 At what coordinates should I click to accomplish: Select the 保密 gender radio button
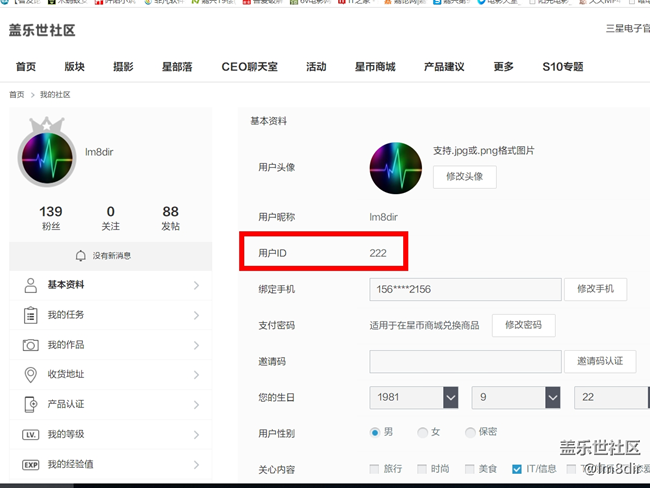tap(470, 433)
